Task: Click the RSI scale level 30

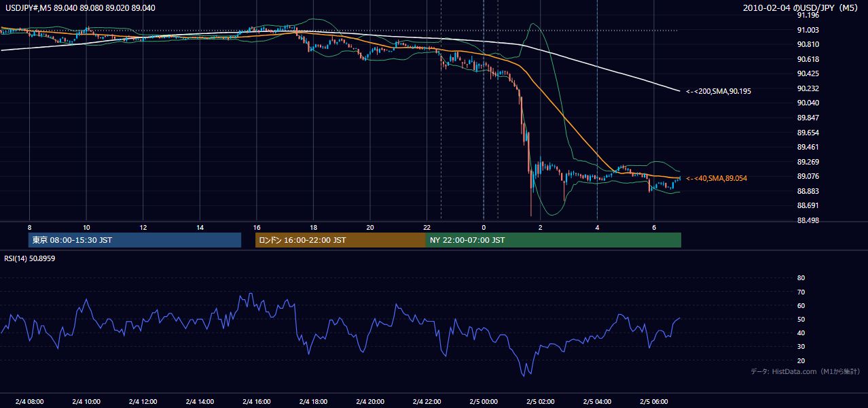Action: click(801, 347)
